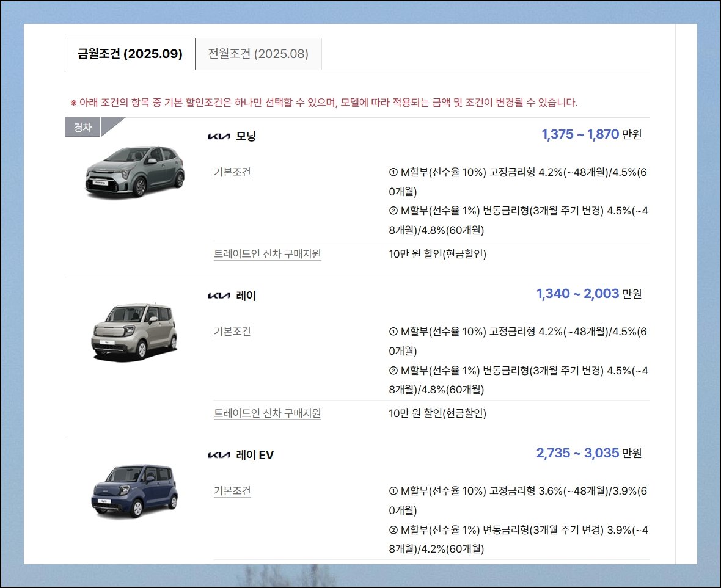Click 모닝's 10만 원 할인(현금할인) text
Image resolution: width=721 pixels, height=588 pixels.
pos(437,253)
